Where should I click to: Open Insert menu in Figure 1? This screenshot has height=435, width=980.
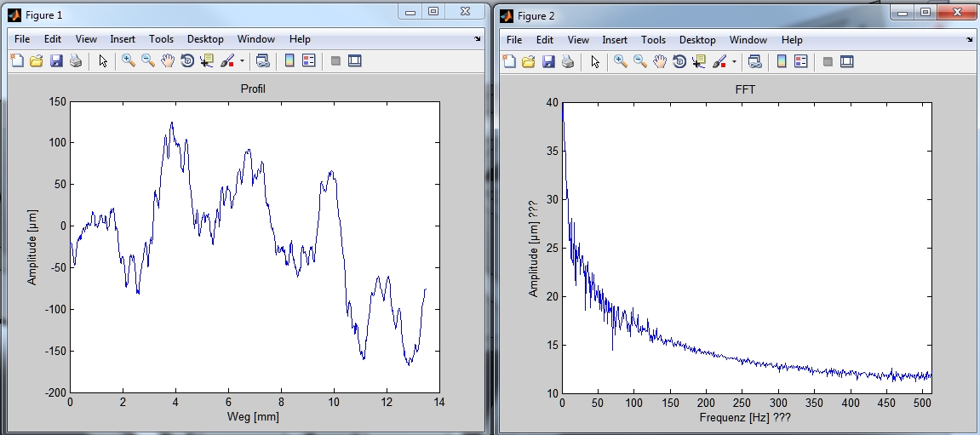[x=123, y=39]
